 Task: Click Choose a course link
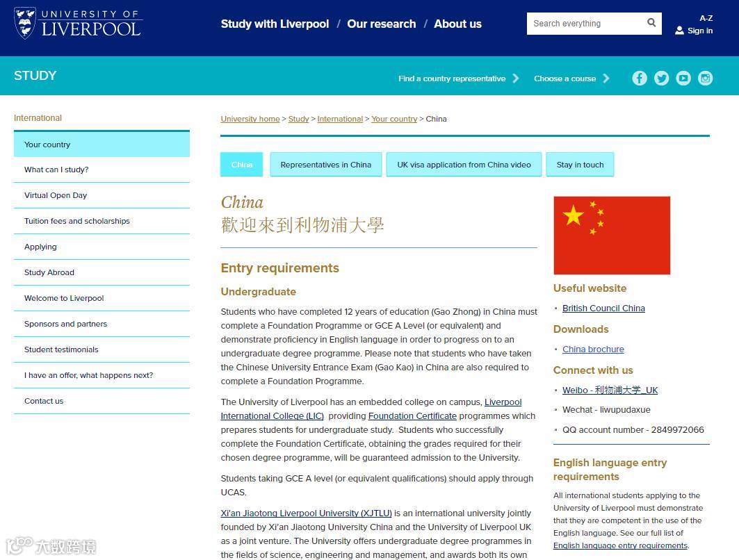pyautogui.click(x=565, y=79)
